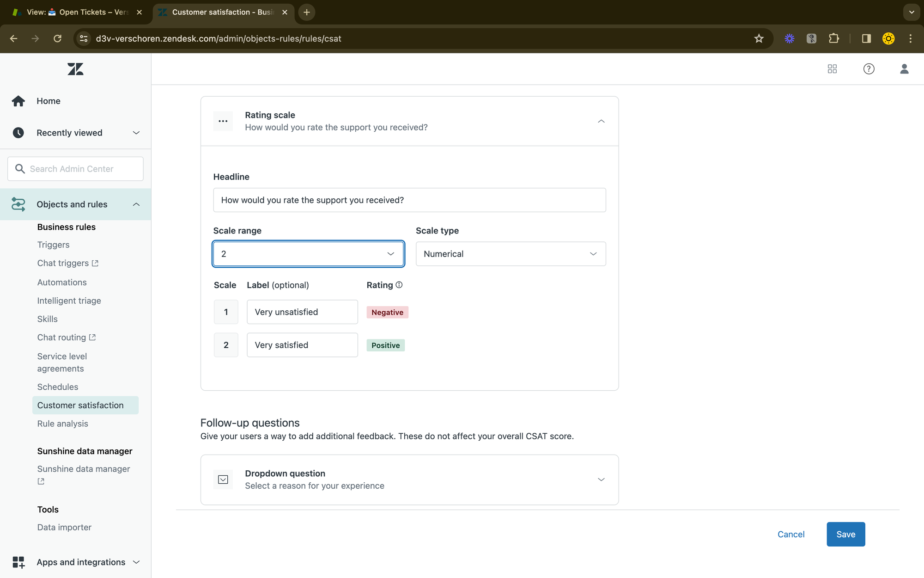Click the Zendesk logo icon
This screenshot has height=578, width=924.
point(75,69)
